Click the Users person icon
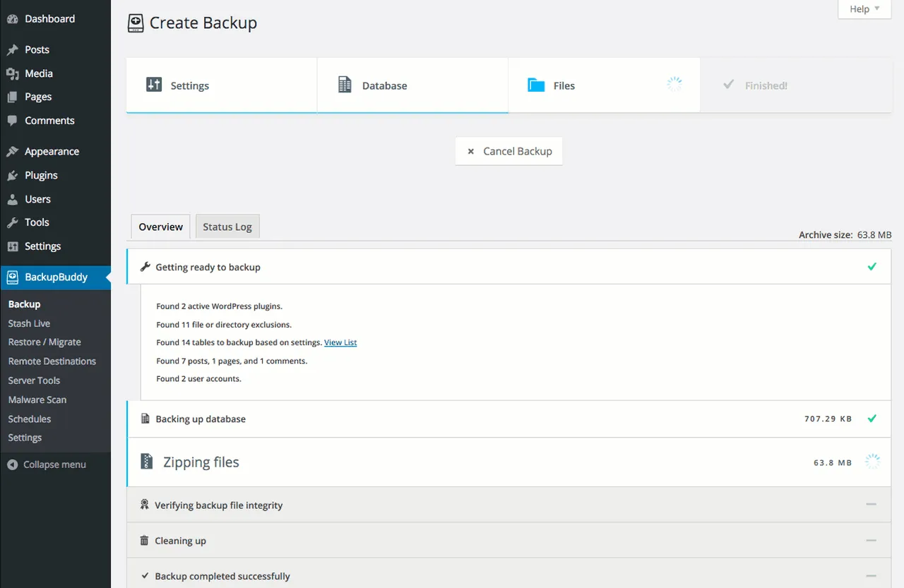Image resolution: width=904 pixels, height=588 pixels. tap(12, 199)
